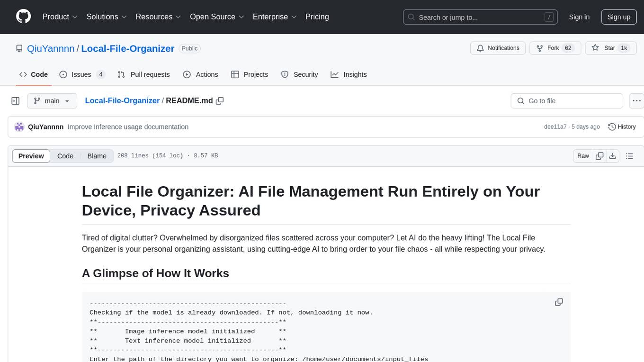Open the Improve Inference usage documentation commit

[x=128, y=127]
